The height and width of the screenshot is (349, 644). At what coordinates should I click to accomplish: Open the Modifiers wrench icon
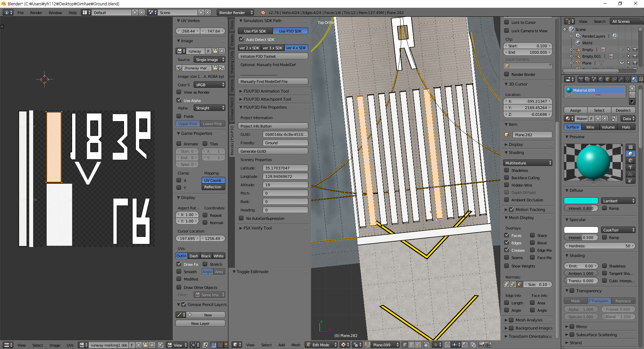click(x=622, y=80)
